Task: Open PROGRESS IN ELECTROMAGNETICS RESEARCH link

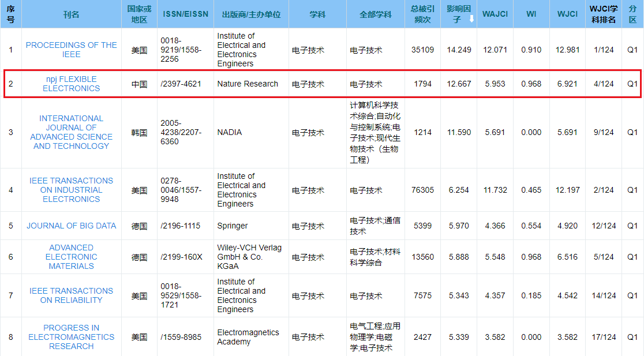Action: (x=71, y=337)
